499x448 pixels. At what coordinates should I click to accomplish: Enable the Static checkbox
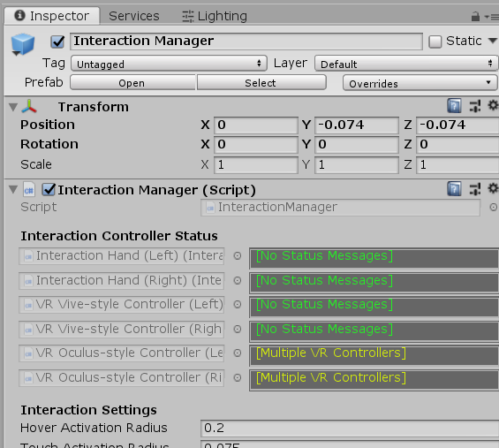(435, 42)
